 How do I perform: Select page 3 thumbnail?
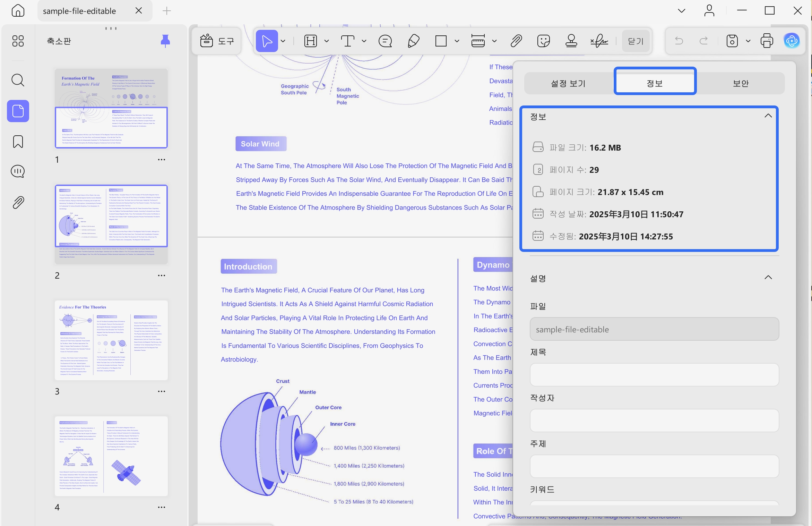tap(111, 340)
